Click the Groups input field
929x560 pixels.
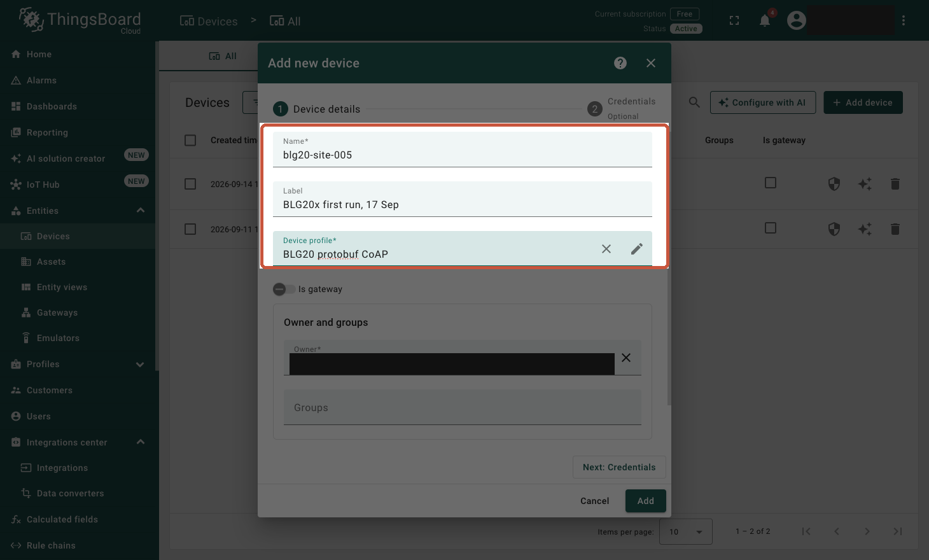click(x=463, y=407)
